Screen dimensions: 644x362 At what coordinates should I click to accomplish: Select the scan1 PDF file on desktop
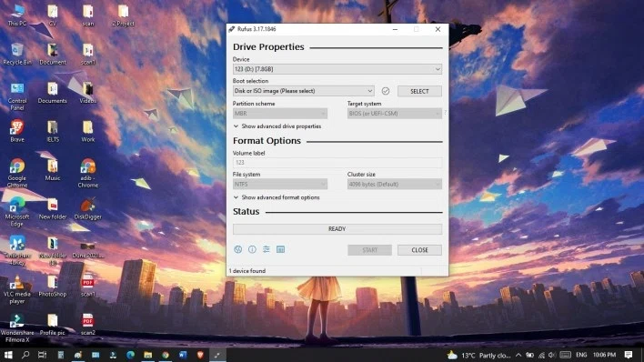pyautogui.click(x=87, y=286)
